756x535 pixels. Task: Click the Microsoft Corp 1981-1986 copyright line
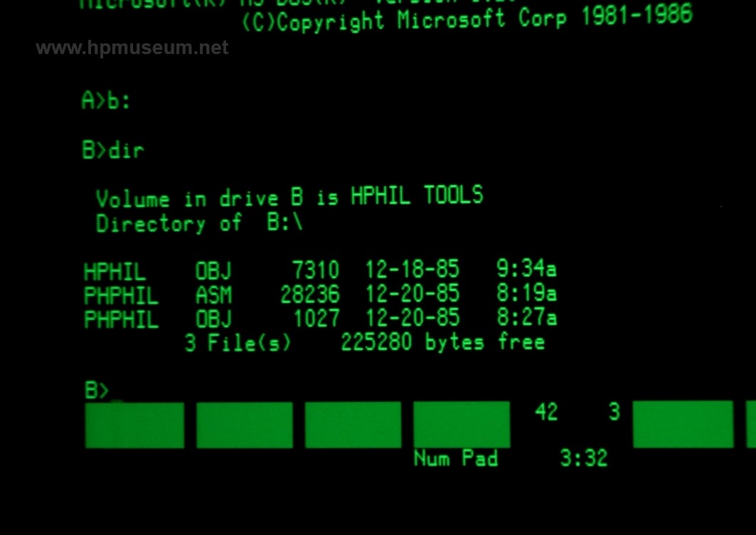(467, 20)
